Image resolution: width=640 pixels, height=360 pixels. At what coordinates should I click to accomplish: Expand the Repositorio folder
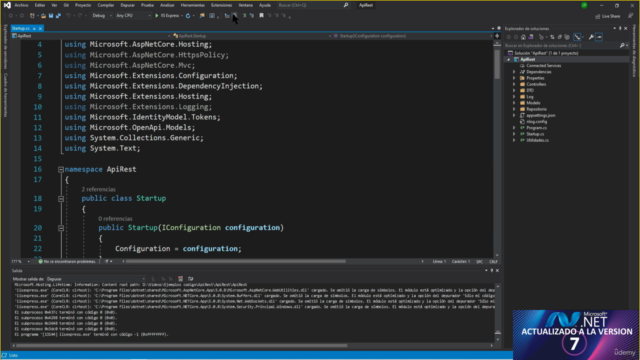(514, 109)
